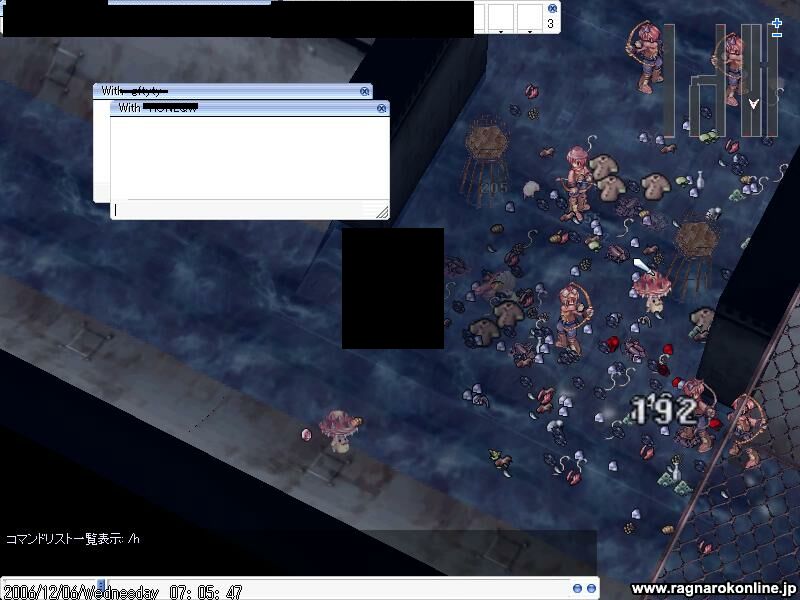Attack the hexagonal monster showing 205

pyautogui.click(x=487, y=161)
